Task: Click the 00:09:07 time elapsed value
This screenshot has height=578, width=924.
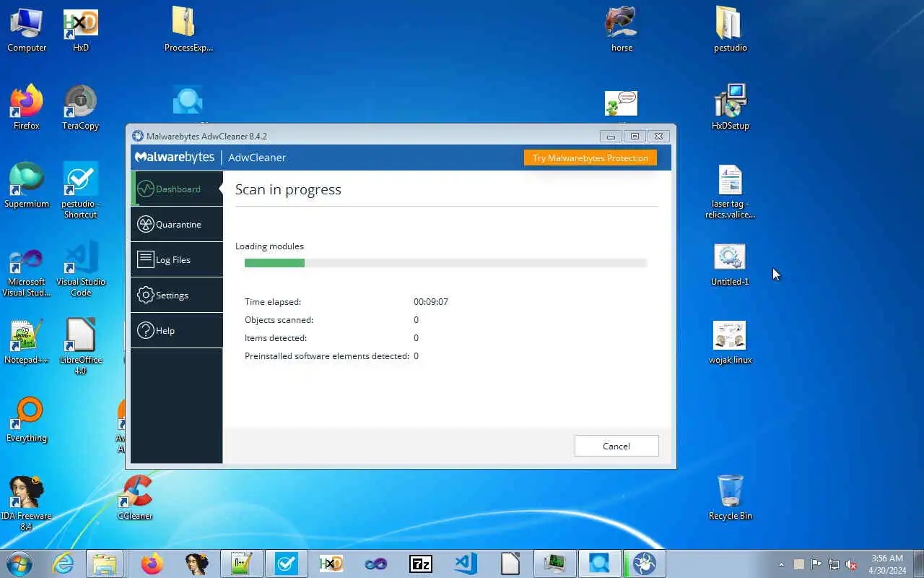Action: point(431,302)
